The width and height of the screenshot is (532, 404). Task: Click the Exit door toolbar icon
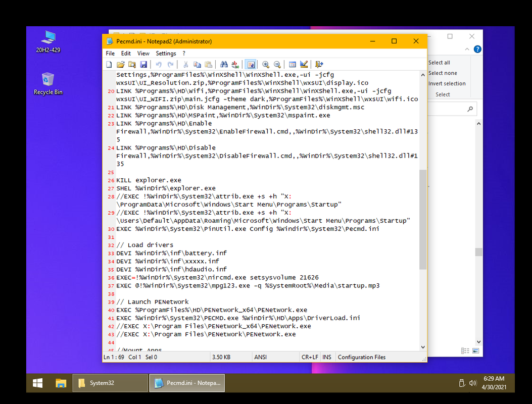tap(319, 65)
